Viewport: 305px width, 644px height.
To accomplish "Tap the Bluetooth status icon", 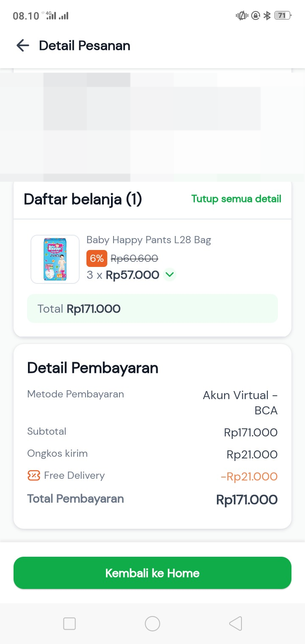I will pyautogui.click(x=267, y=16).
